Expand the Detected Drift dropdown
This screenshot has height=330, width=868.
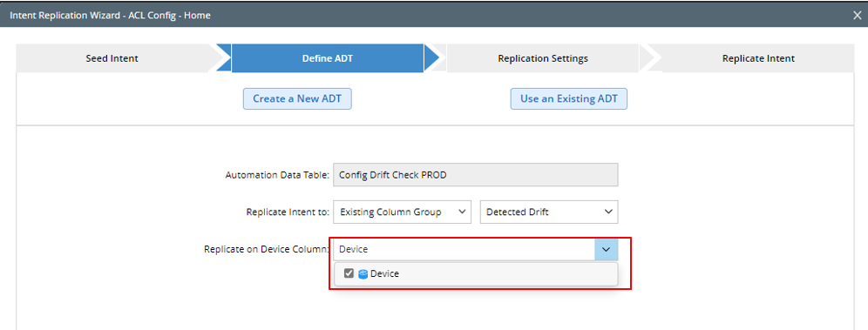(549, 212)
